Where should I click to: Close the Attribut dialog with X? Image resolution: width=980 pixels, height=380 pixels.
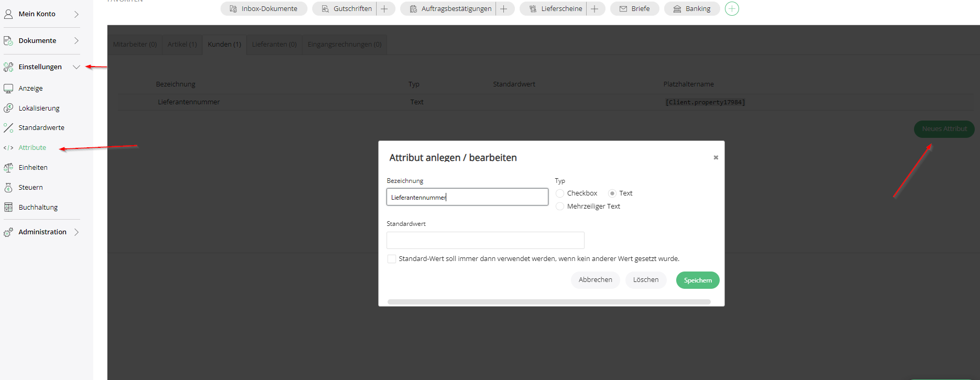715,157
